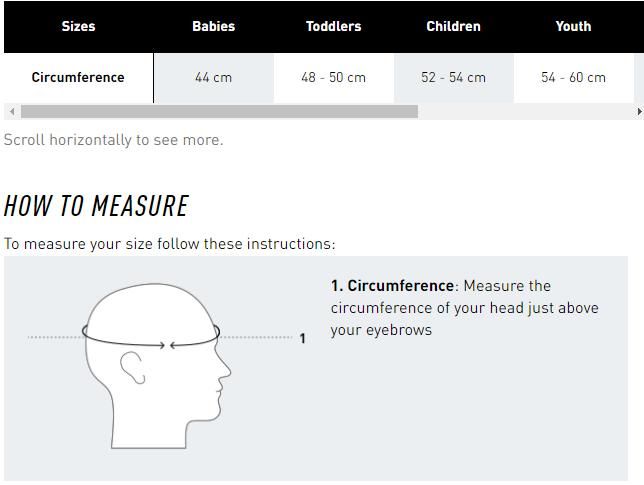
Task: Click the left scroll arrow of the size table
Action: [x=11, y=111]
